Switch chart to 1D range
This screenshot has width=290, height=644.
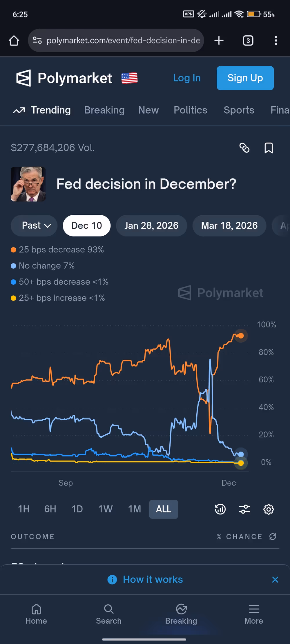[x=77, y=509]
